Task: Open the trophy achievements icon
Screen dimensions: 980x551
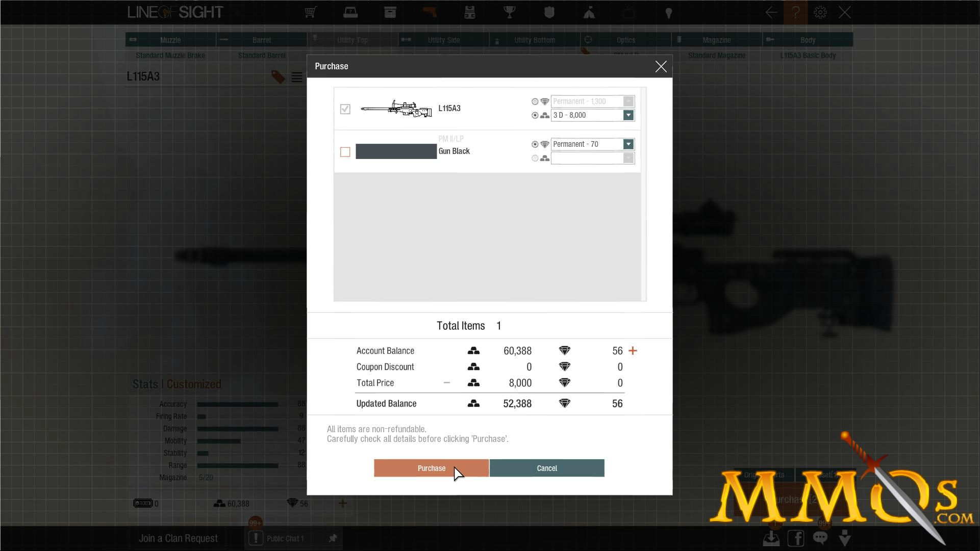Action: (510, 12)
